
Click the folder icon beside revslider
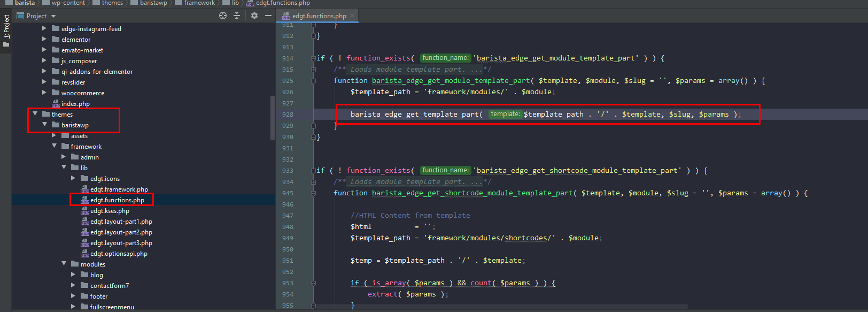tap(56, 82)
